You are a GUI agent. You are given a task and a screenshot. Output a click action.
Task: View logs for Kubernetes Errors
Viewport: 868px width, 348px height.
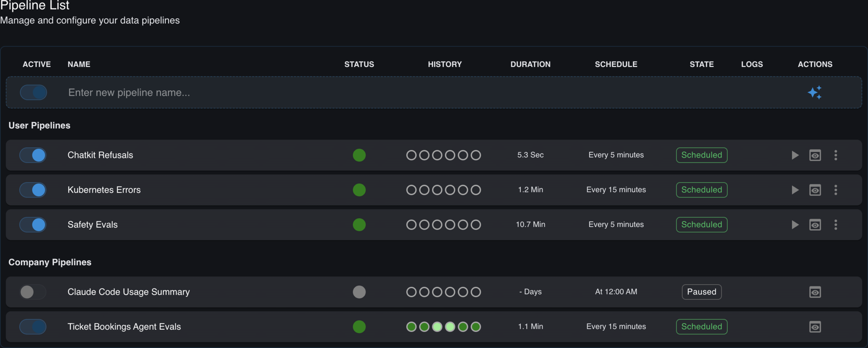point(815,190)
